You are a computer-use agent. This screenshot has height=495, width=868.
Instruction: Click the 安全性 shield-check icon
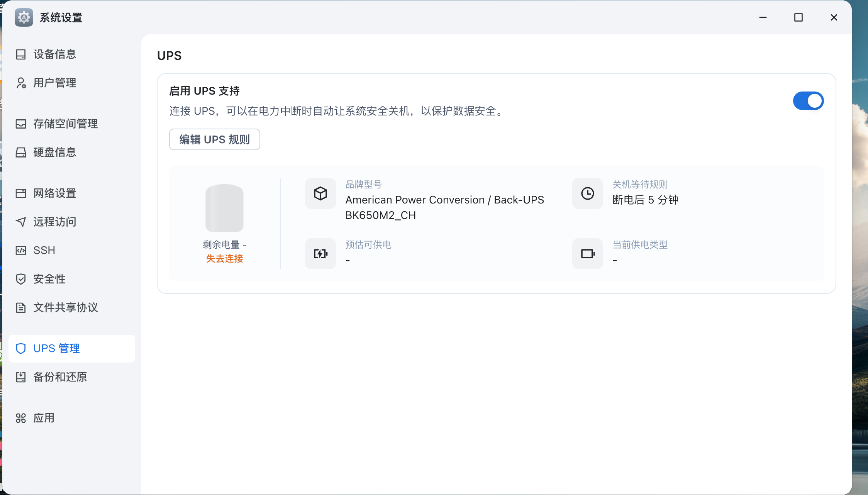[x=21, y=279]
